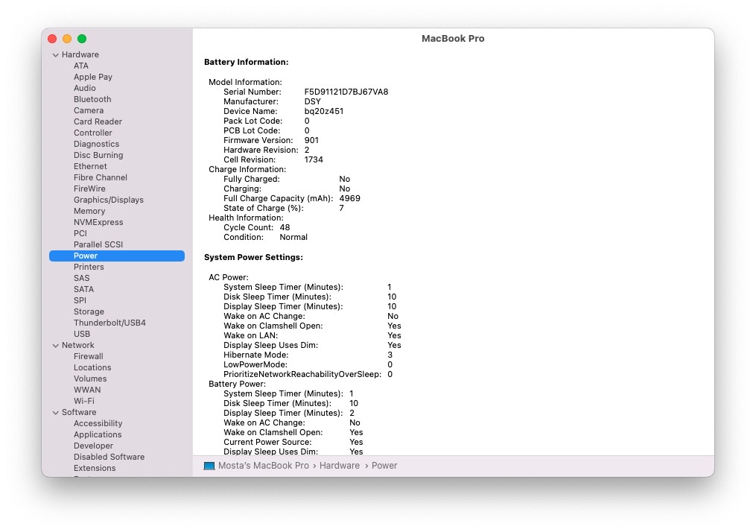756x532 pixels.
Task: Open the Storage hardware entry
Action: click(x=89, y=311)
